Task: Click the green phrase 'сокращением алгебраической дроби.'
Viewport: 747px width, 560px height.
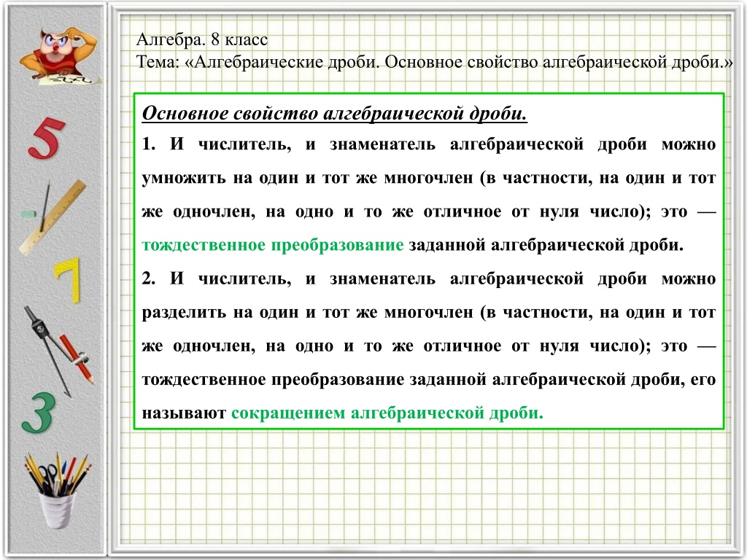Action: 387,413
